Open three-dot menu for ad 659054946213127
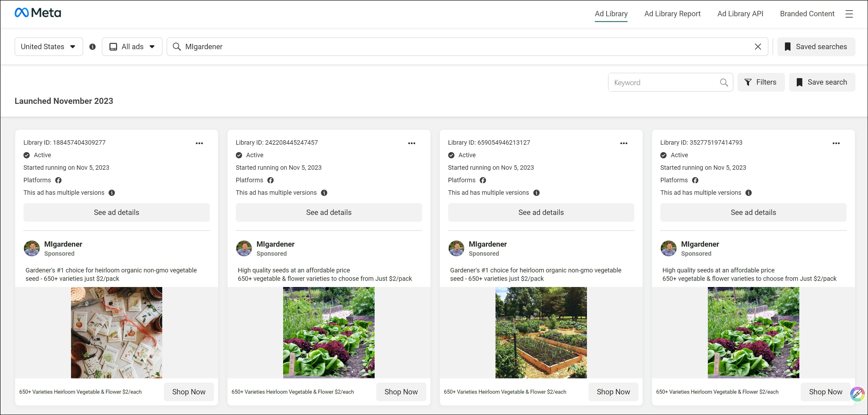The width and height of the screenshot is (868, 415). coord(624,143)
